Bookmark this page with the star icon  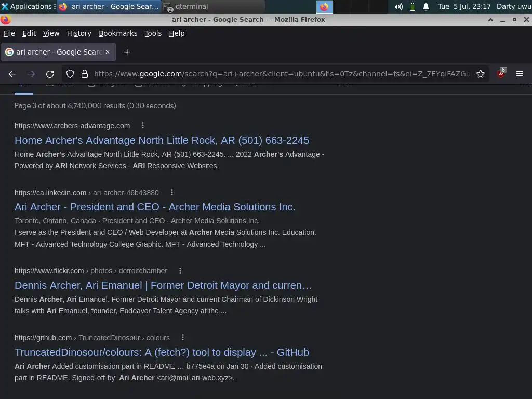[481, 74]
